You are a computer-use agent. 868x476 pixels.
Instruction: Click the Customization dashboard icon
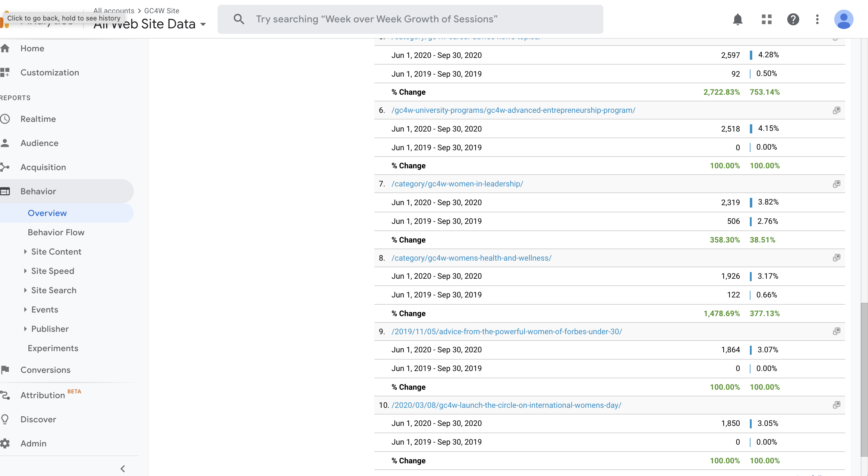5,72
